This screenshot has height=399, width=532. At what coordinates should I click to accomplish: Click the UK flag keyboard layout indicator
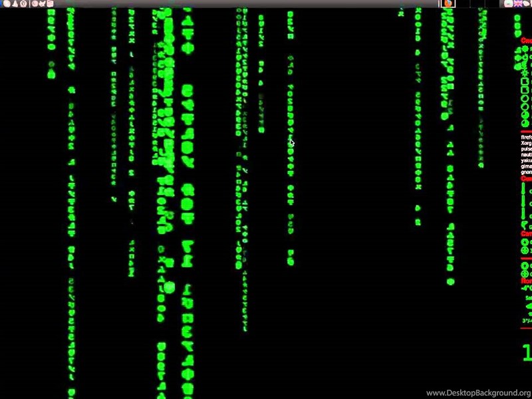(517, 3)
